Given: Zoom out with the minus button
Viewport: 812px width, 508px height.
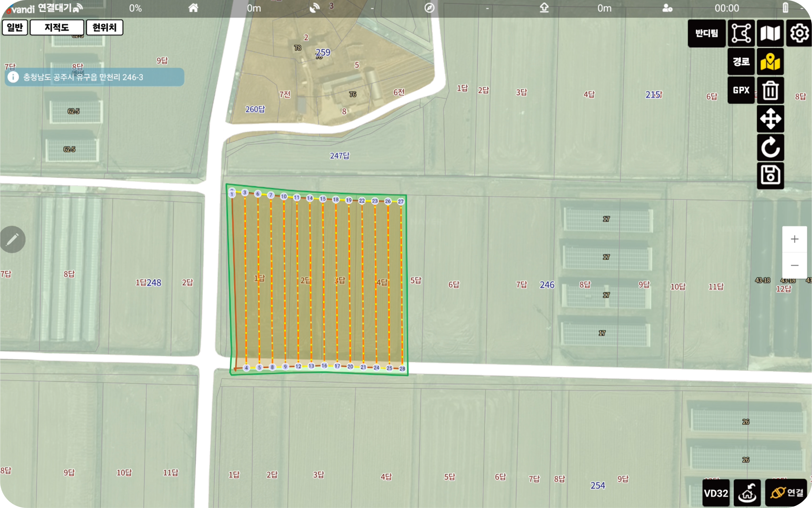Looking at the screenshot, I should [794, 265].
